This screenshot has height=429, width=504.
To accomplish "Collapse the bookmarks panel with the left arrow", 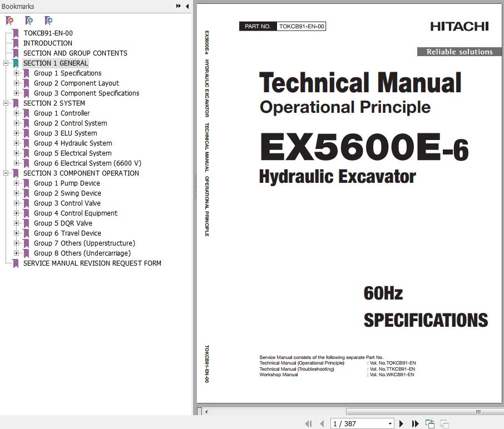I will 187,6.
